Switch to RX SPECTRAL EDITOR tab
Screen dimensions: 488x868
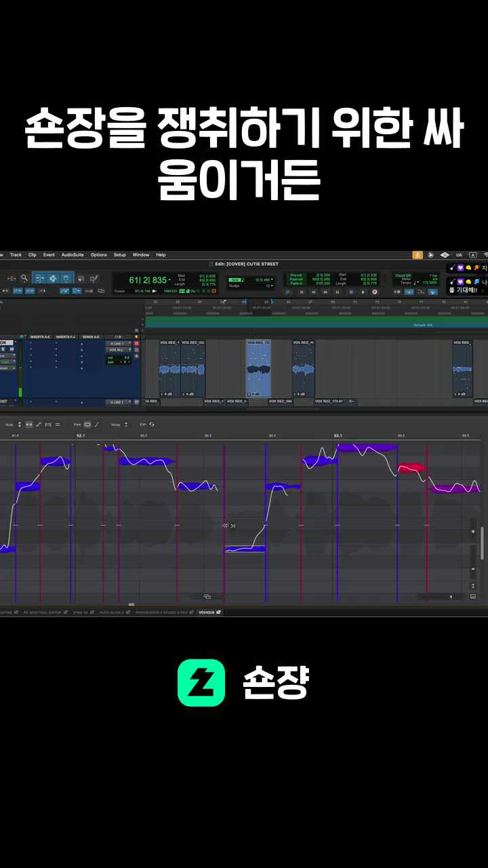45,612
